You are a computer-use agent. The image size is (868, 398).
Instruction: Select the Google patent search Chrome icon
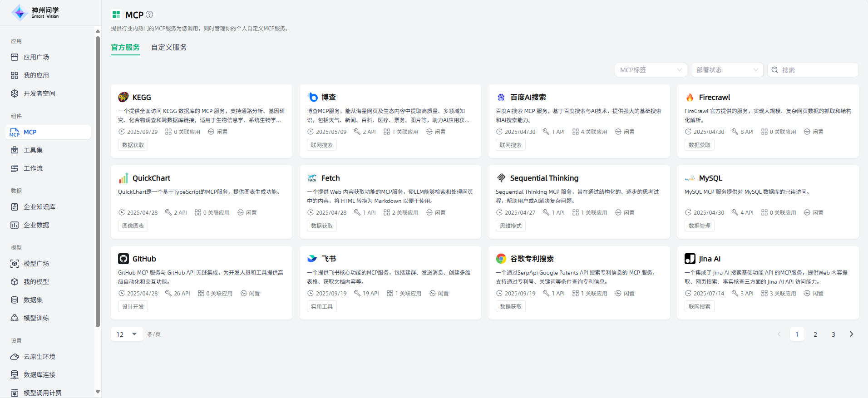[x=501, y=259]
